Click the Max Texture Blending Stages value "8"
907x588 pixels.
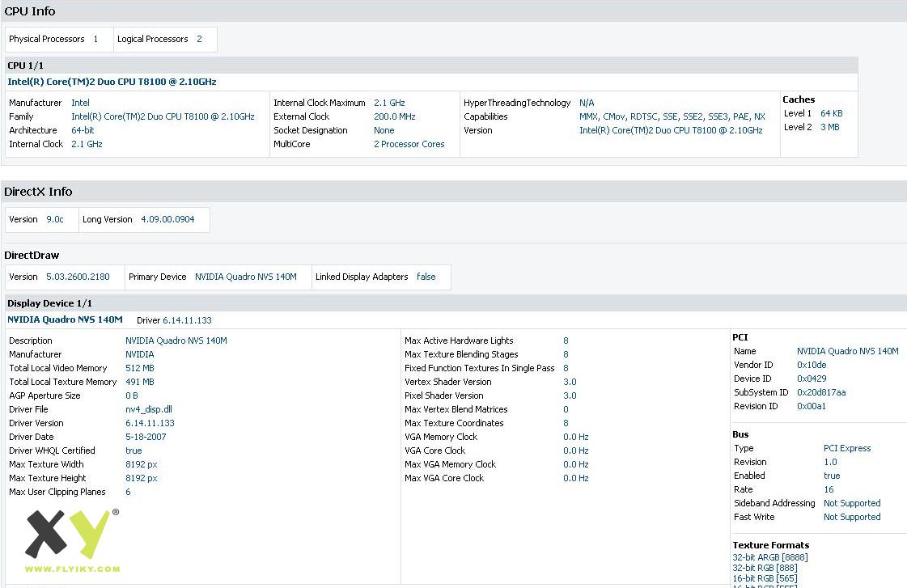[x=566, y=354]
